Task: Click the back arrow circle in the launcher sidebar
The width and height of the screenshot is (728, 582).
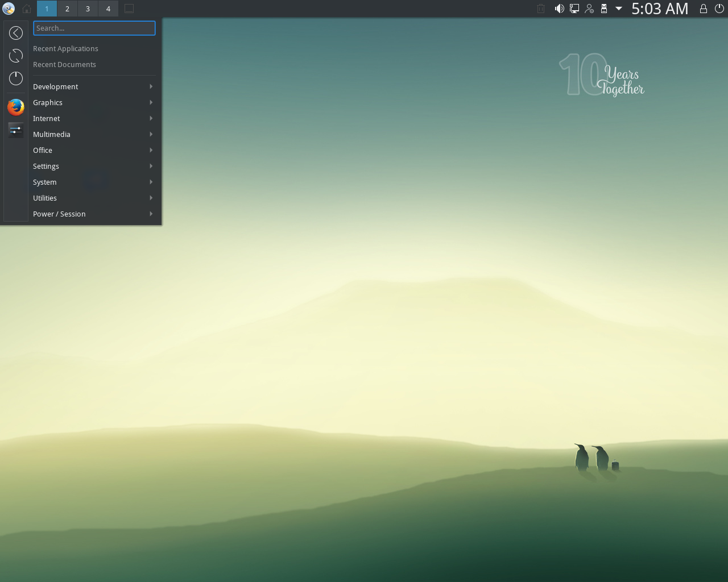Action: (x=16, y=33)
